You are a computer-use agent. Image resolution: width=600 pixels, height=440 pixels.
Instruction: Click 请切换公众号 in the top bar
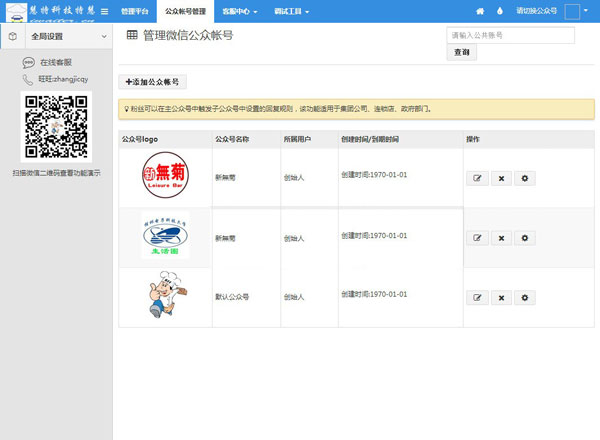click(x=536, y=11)
